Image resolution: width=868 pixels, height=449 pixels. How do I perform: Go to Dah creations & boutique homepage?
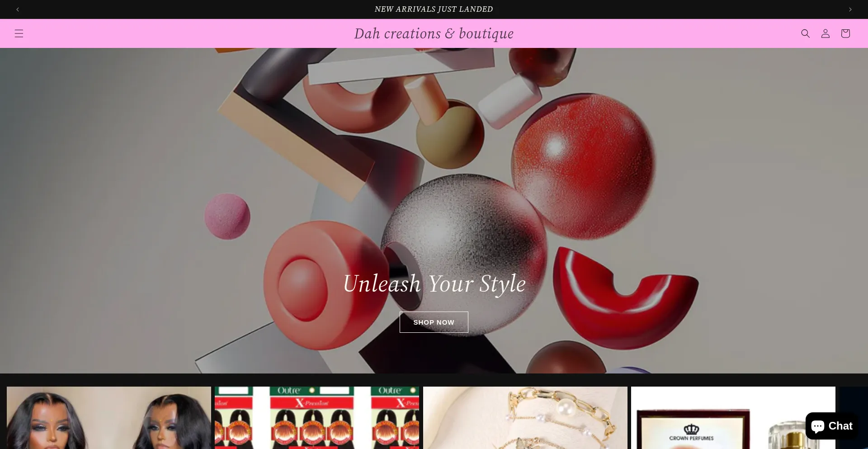(434, 33)
